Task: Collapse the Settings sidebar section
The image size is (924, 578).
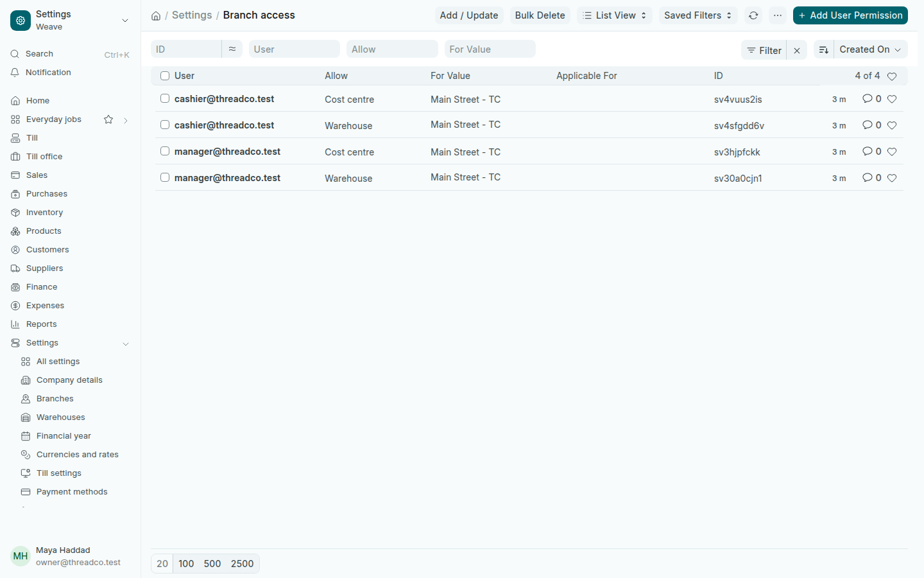Action: coord(126,344)
